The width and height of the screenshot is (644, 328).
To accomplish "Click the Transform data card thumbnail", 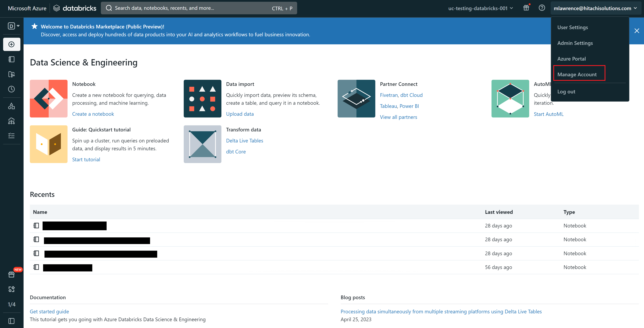I will coord(203,144).
